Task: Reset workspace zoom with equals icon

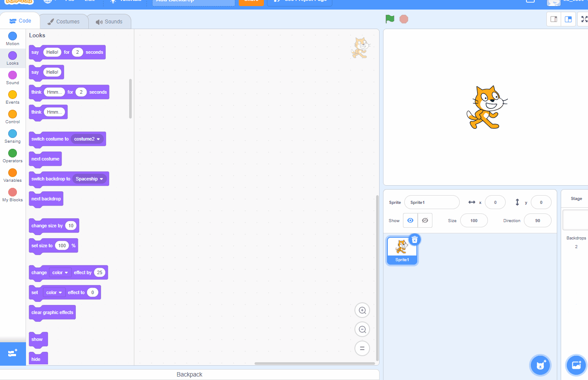Action: 362,348
